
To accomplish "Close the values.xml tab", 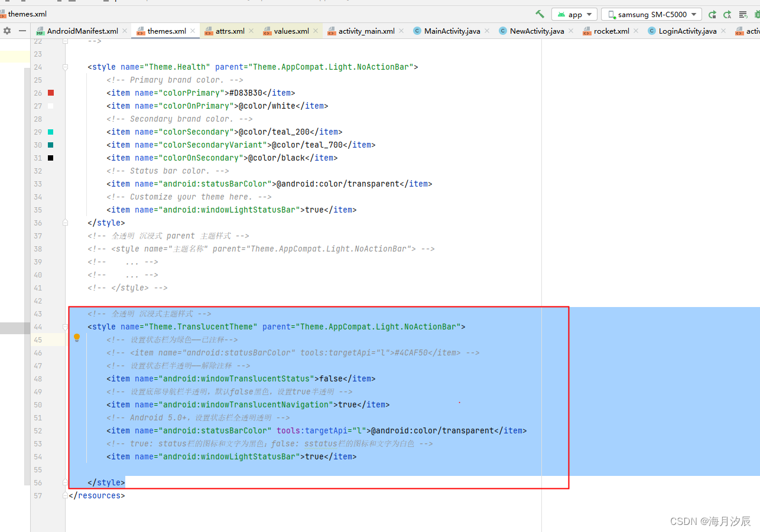I will click(315, 31).
